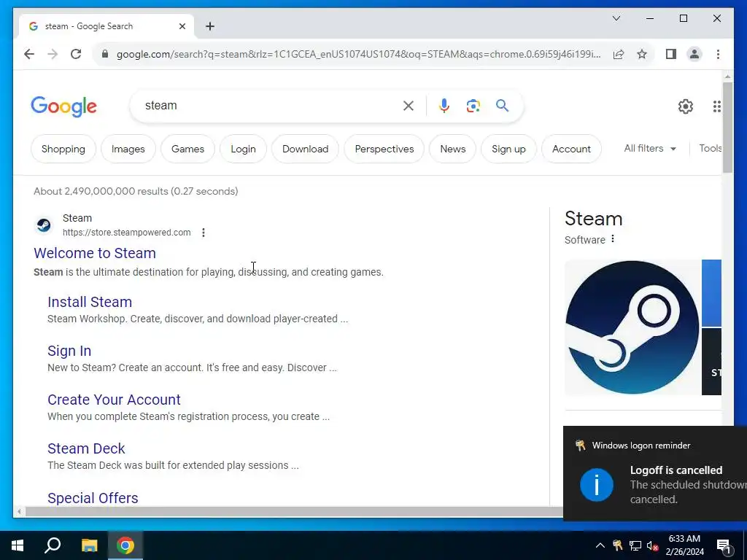The height and width of the screenshot is (560, 747).
Task: Open Google quick settings gear
Action: (x=686, y=106)
